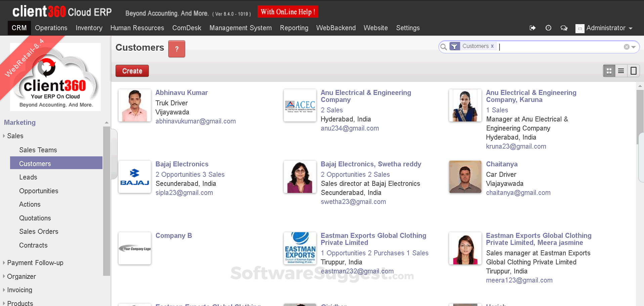This screenshot has width=644, height=306.
Task: Open the Management System menu
Action: coord(241,28)
